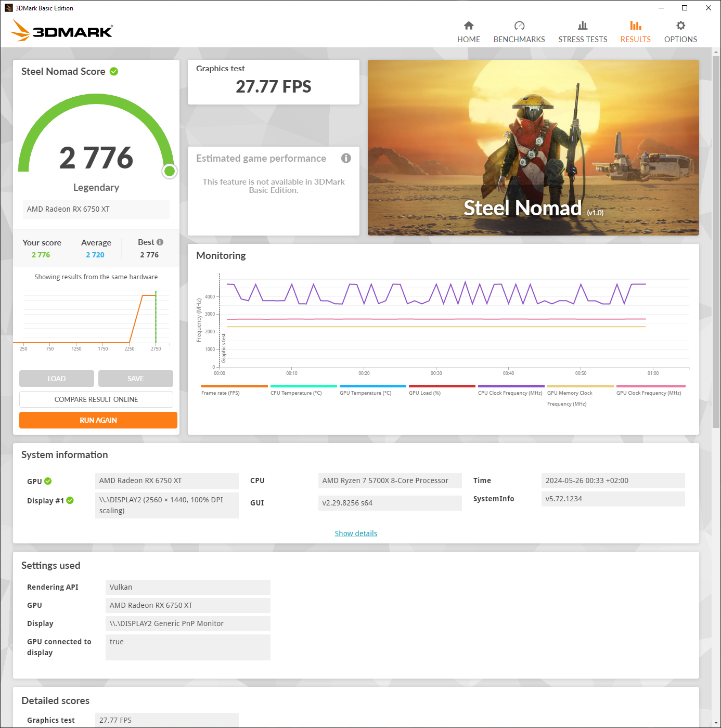Click the LOAD button
The image size is (721, 728).
point(57,379)
